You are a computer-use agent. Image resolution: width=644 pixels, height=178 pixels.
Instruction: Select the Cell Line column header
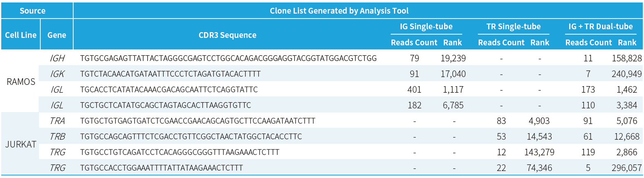(x=21, y=35)
